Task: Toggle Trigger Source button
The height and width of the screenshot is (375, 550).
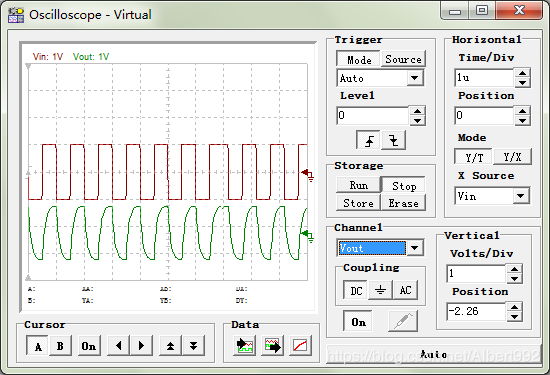Action: tap(403, 59)
